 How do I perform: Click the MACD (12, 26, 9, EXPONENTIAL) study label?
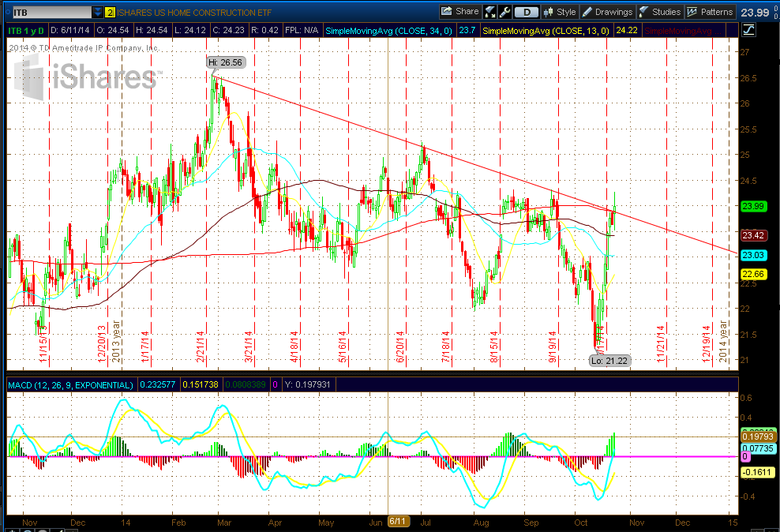tap(70, 385)
